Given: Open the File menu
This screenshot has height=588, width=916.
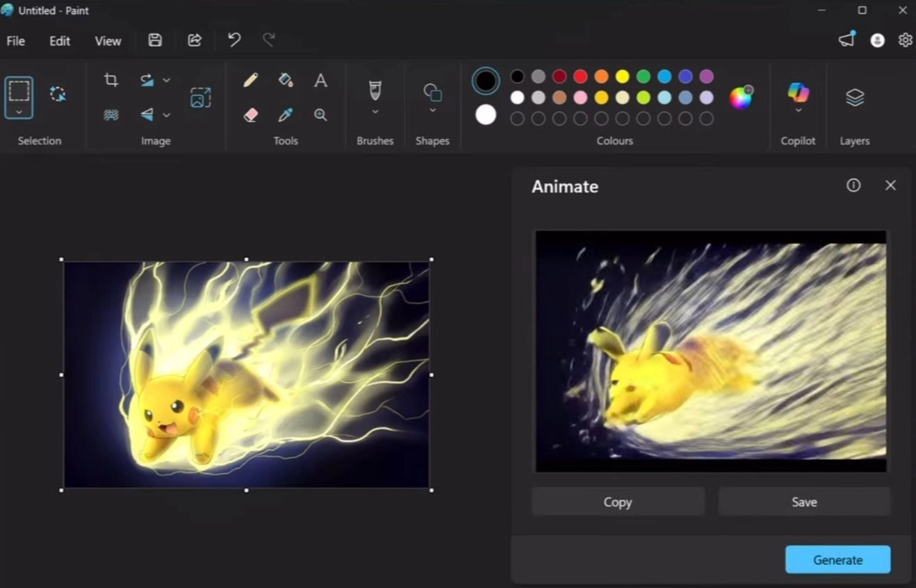Looking at the screenshot, I should point(16,41).
